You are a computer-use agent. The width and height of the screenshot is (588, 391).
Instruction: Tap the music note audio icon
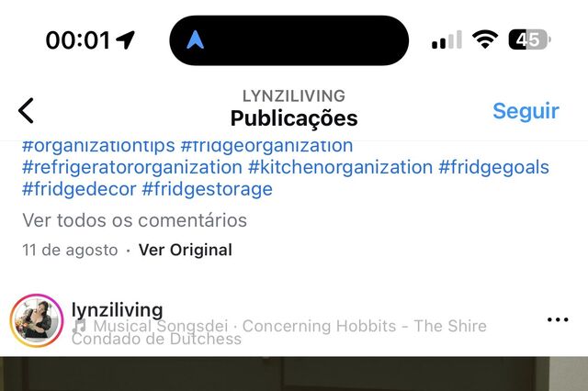[x=80, y=326]
